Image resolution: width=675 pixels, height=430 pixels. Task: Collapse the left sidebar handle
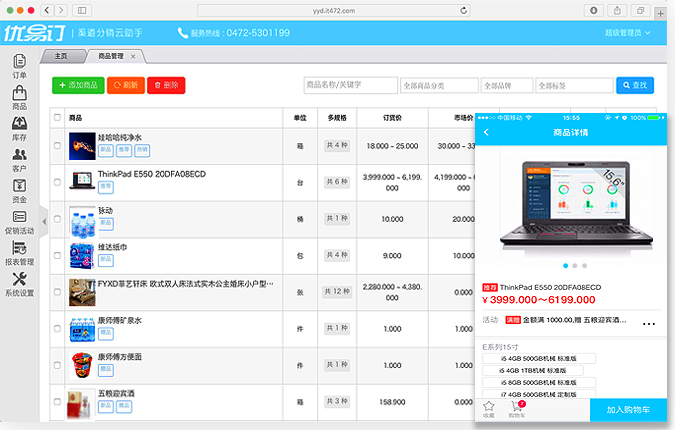coord(43,222)
